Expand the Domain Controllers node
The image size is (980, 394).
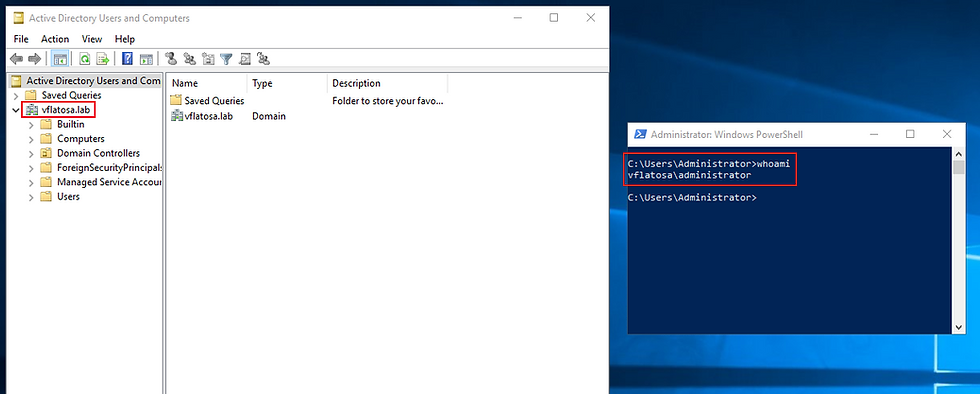[31, 153]
